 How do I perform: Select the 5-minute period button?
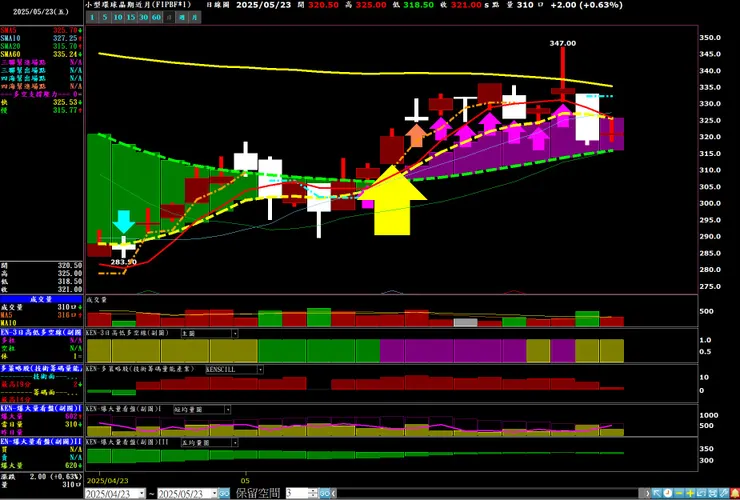[105, 17]
